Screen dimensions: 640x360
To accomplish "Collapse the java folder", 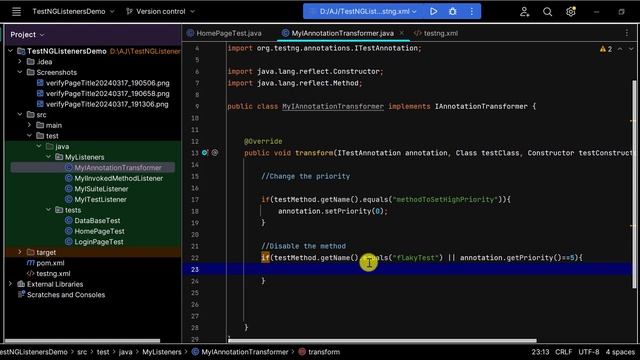I will [x=39, y=146].
